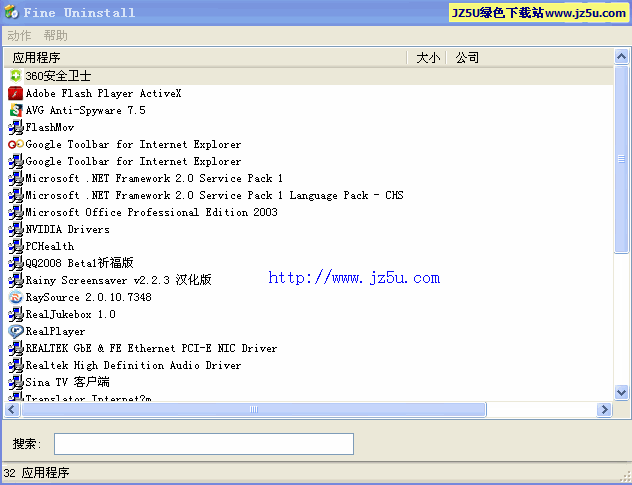Sort by the 公司 column header
The image size is (632, 485).
point(530,58)
